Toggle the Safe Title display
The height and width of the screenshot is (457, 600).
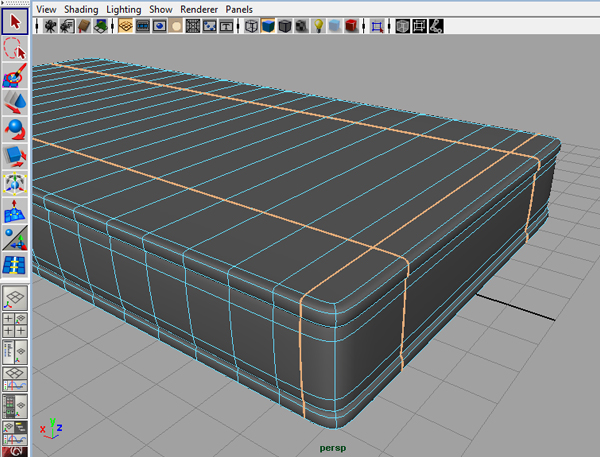pyautogui.click(x=227, y=26)
